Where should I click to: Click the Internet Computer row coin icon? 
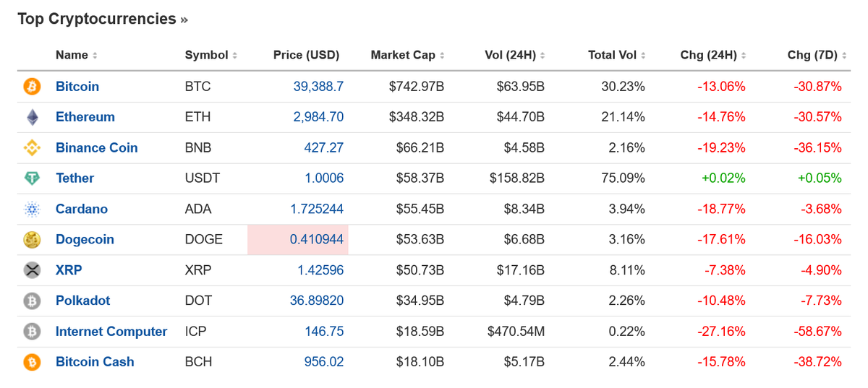click(32, 332)
